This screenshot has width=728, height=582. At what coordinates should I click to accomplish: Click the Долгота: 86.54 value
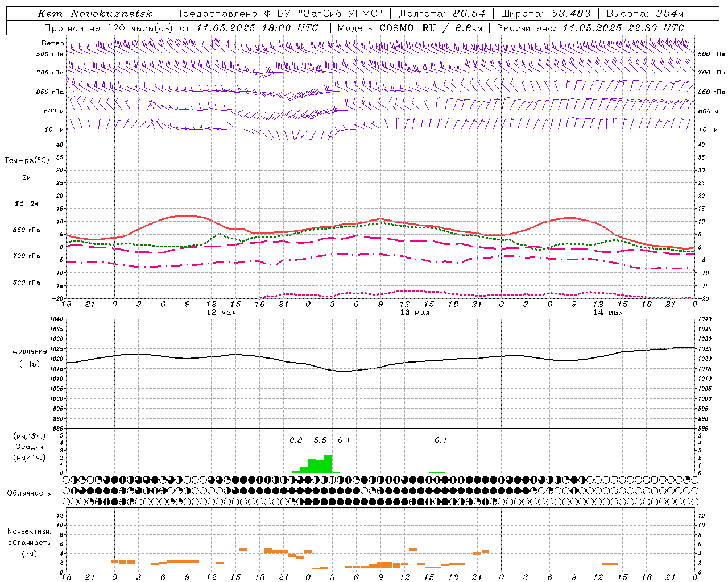point(442,14)
